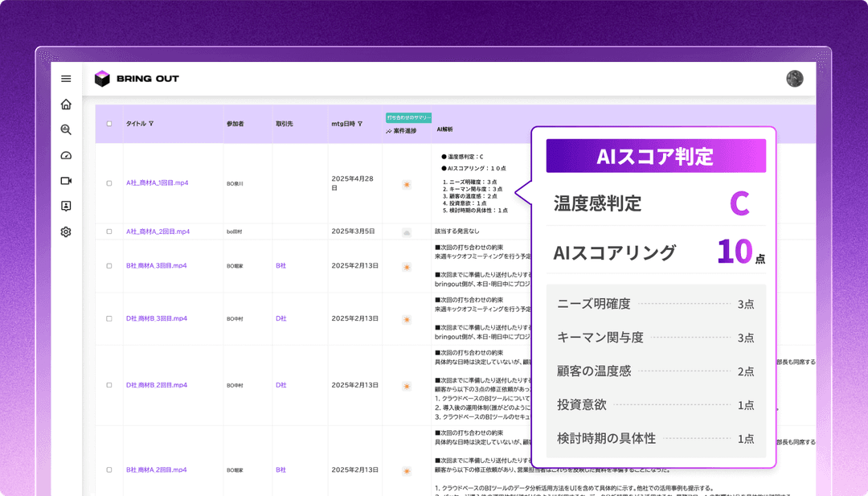Open the dashboard speedometer icon
The height and width of the screenshot is (496, 868).
coord(66,155)
